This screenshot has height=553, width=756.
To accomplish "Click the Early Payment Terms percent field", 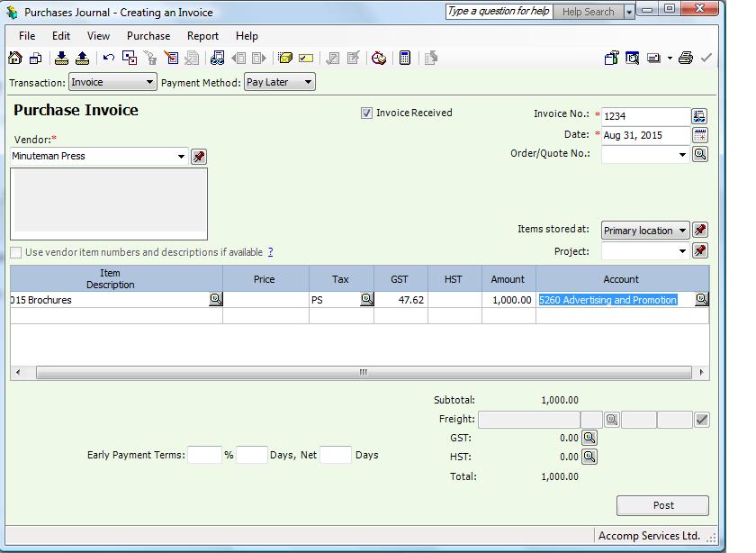I will pyautogui.click(x=204, y=455).
